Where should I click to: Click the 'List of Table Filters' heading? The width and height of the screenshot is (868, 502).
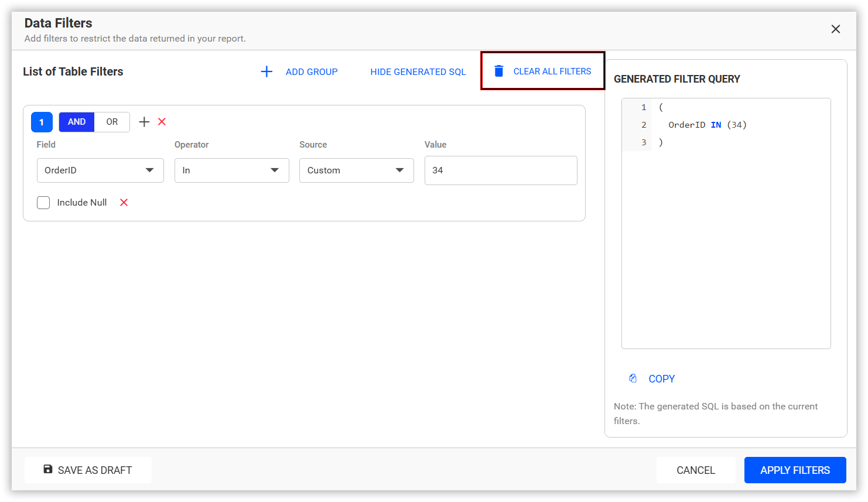coord(73,71)
